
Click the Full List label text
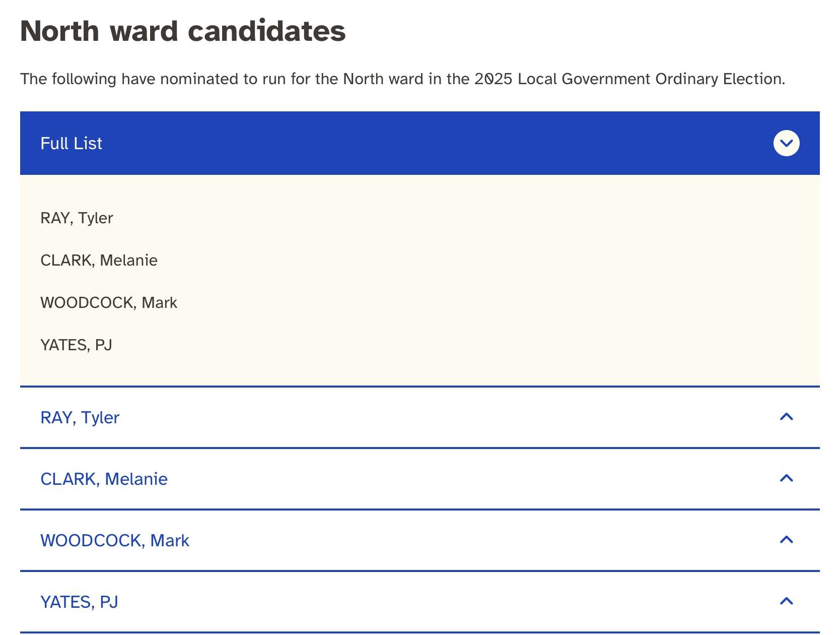(71, 144)
